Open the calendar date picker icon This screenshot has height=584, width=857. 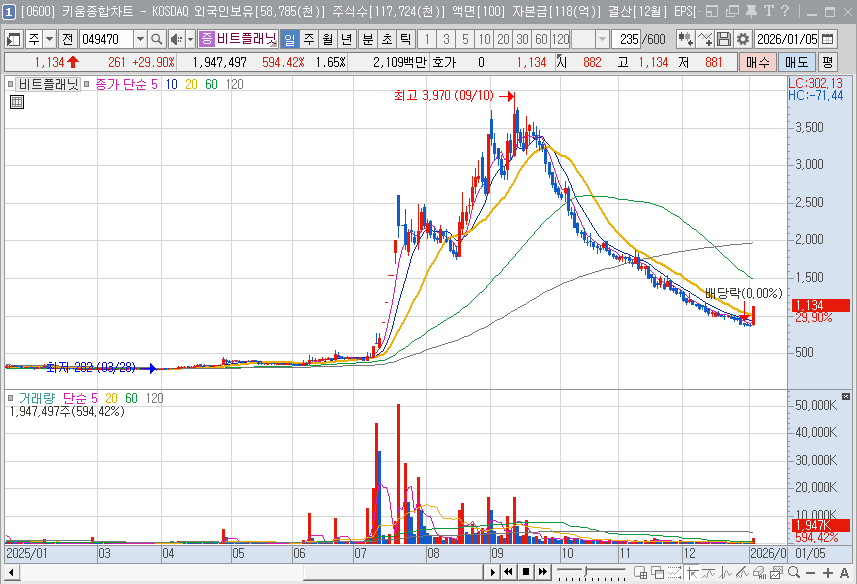click(x=828, y=39)
